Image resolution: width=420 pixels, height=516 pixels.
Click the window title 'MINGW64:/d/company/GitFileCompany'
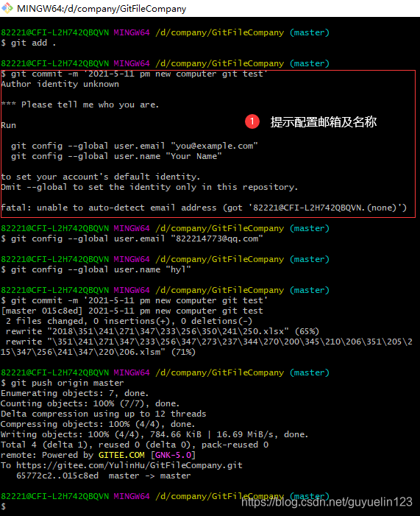click(x=102, y=9)
